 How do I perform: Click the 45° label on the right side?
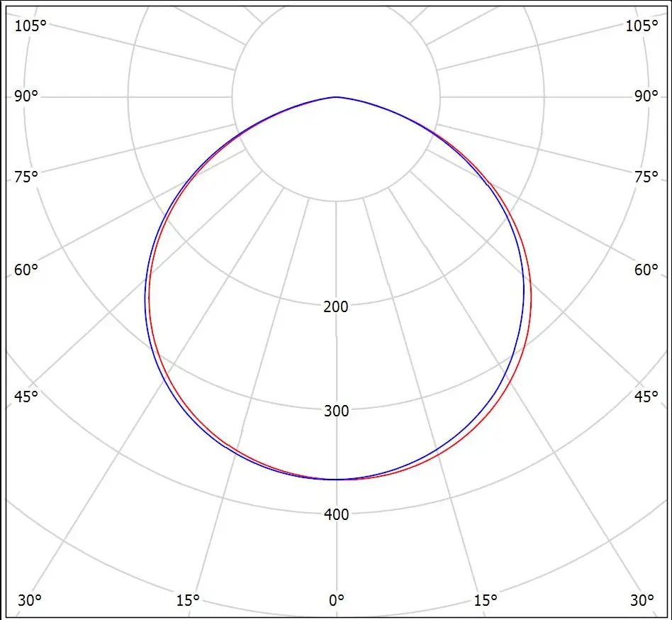coord(646,397)
